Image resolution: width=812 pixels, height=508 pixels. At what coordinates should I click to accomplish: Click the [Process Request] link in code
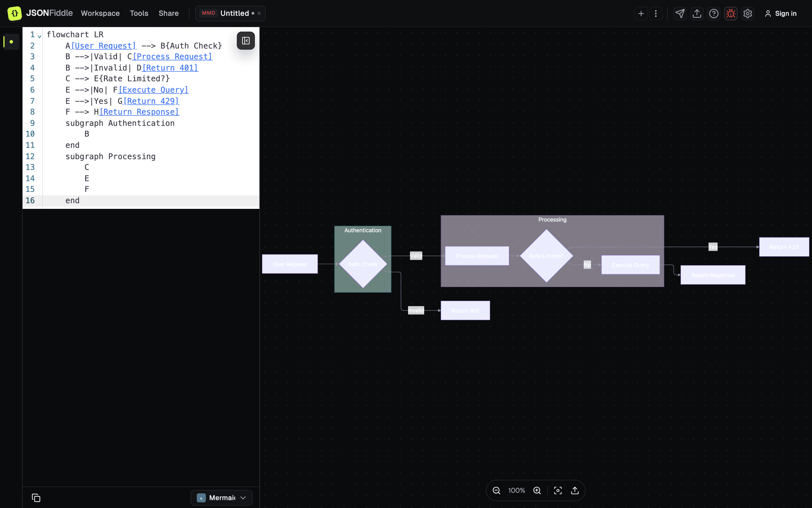click(x=173, y=56)
